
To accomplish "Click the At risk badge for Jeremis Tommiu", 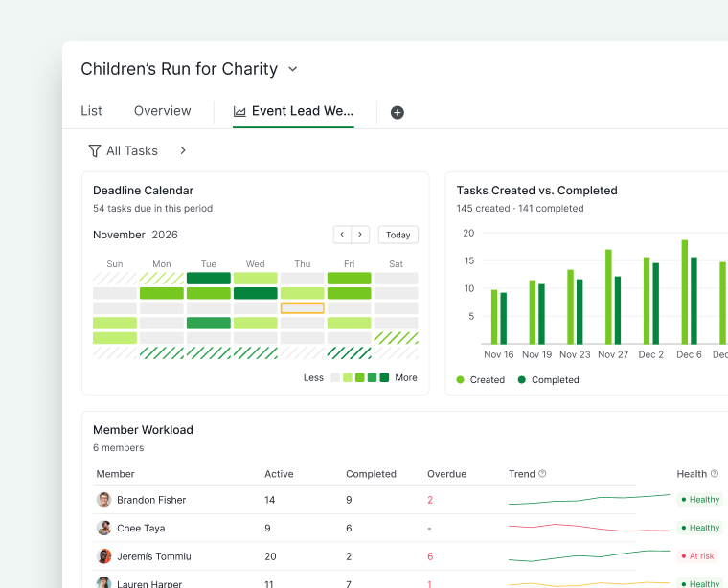I will (x=697, y=556).
